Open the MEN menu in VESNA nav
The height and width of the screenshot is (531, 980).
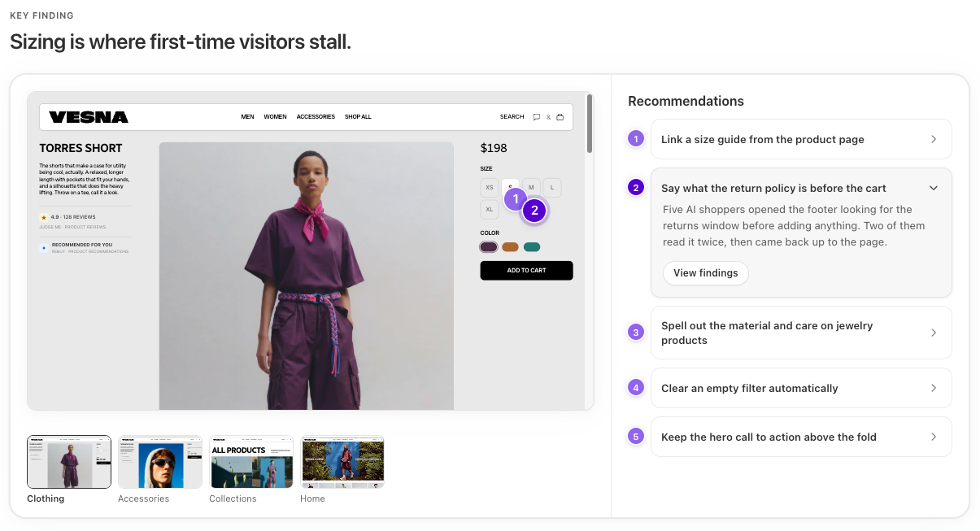[248, 117]
